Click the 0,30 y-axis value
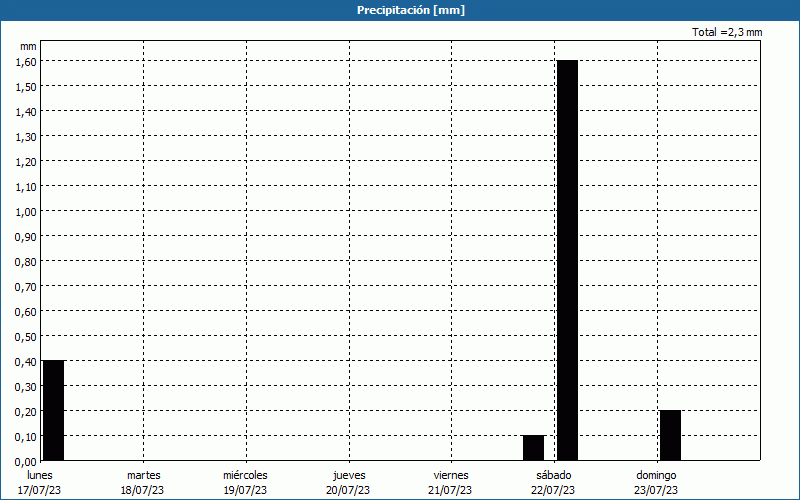This screenshot has width=800, height=500. pos(26,387)
